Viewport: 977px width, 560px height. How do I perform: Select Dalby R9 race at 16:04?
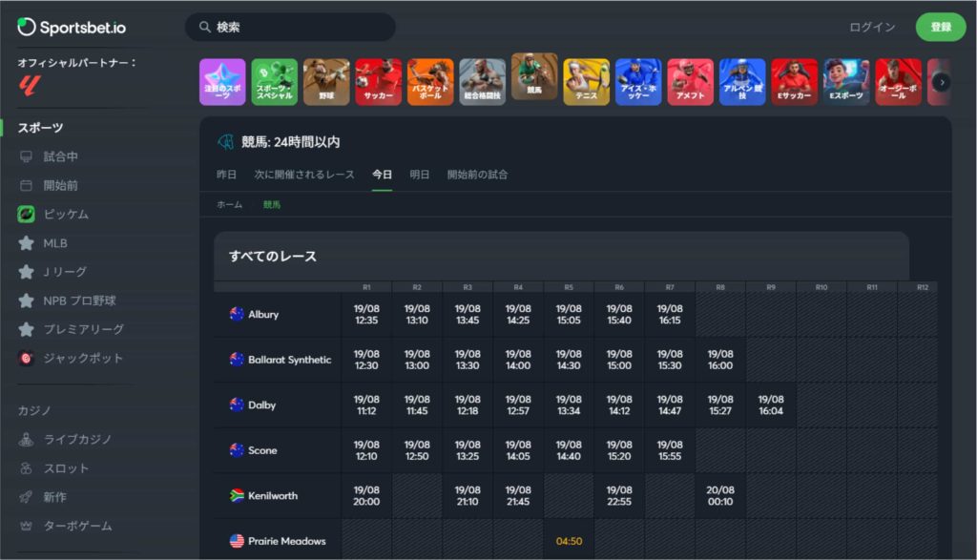click(771, 404)
